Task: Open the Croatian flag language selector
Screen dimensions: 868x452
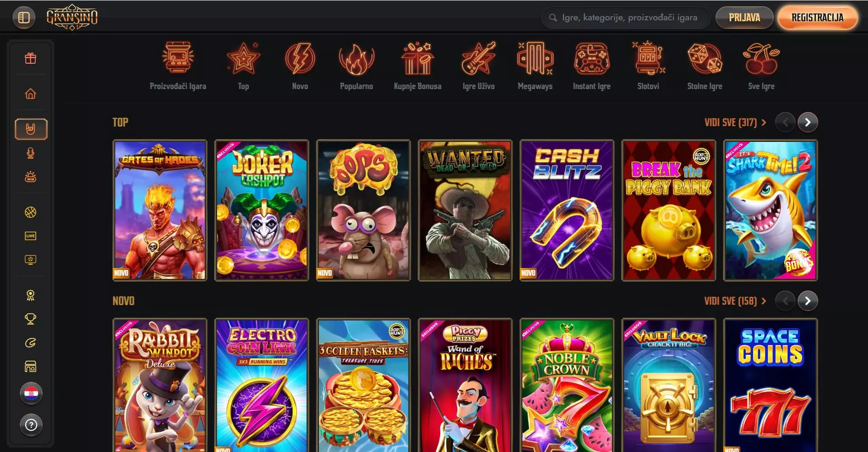Action: click(x=31, y=393)
